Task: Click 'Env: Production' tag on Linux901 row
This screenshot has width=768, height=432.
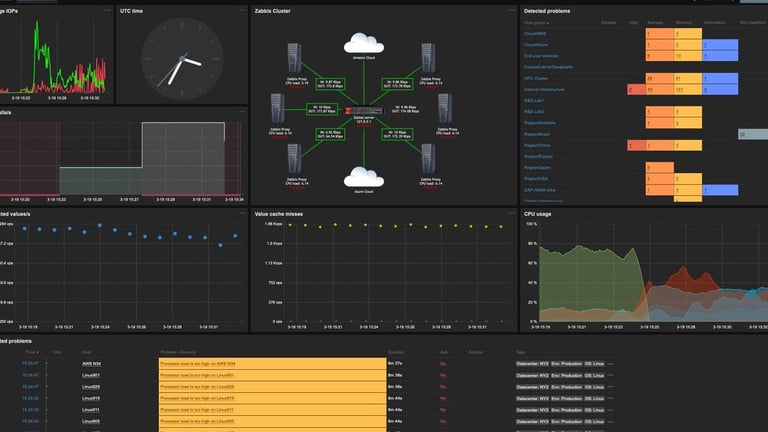Action: coord(567,376)
